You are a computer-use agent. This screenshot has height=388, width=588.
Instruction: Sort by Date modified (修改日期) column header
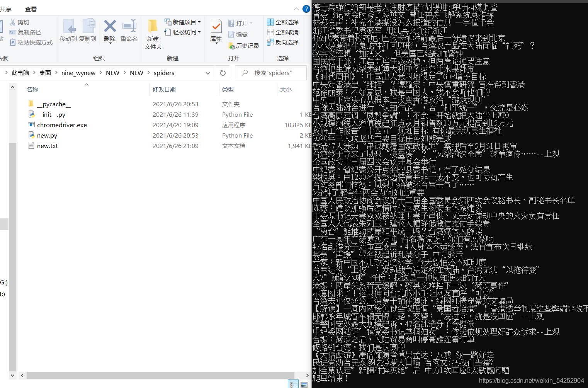[164, 89]
